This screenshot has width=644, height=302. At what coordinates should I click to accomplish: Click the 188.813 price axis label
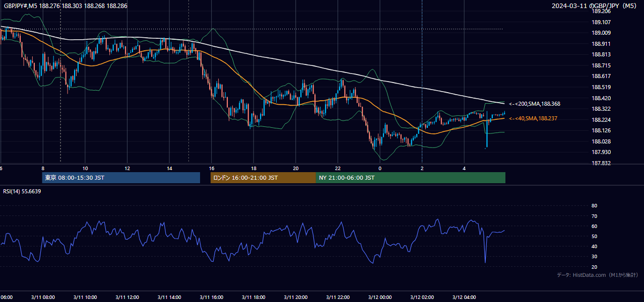pos(601,54)
